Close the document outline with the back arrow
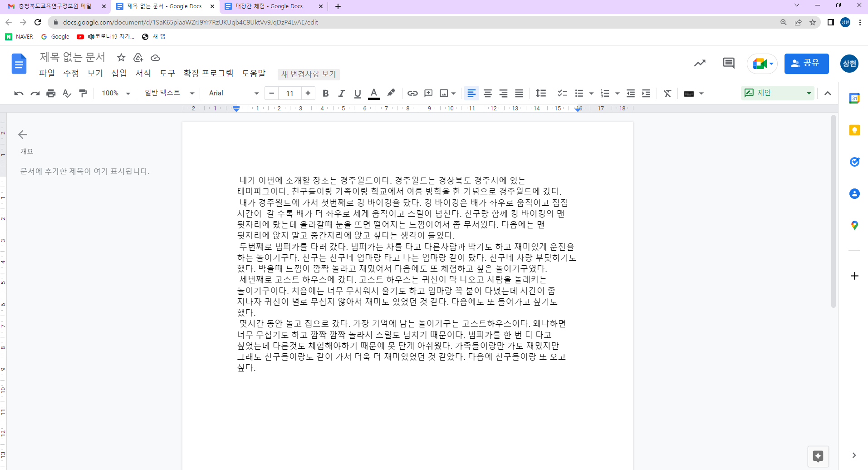The height and width of the screenshot is (470, 868). [x=23, y=134]
